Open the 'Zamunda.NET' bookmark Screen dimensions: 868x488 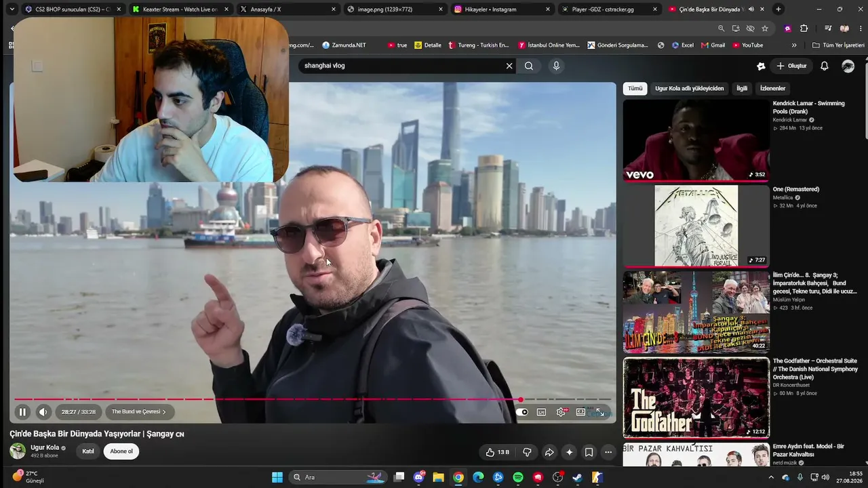(344, 45)
